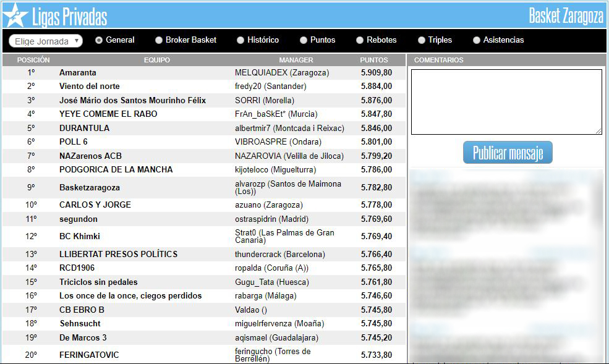Select the General radio button
This screenshot has height=364, width=609.
tap(99, 40)
